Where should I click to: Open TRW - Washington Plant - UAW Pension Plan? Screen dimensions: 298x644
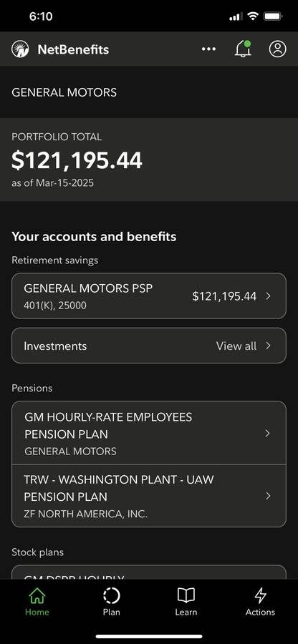click(149, 496)
